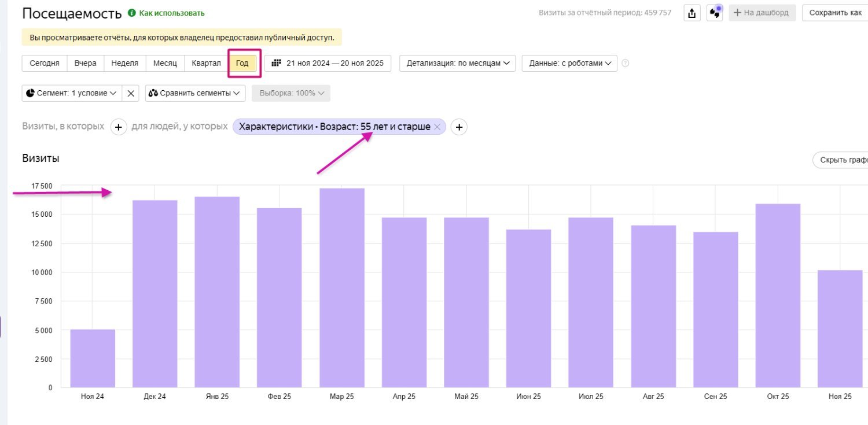Expand 'Детализация: по месяцам' dropdown
868x425 pixels.
pyautogui.click(x=457, y=63)
